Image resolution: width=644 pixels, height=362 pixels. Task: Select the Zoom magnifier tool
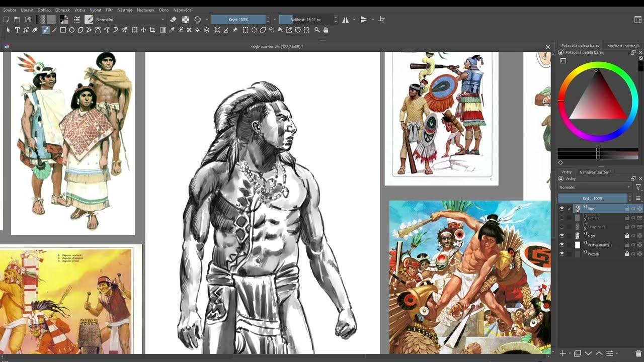tap(317, 30)
